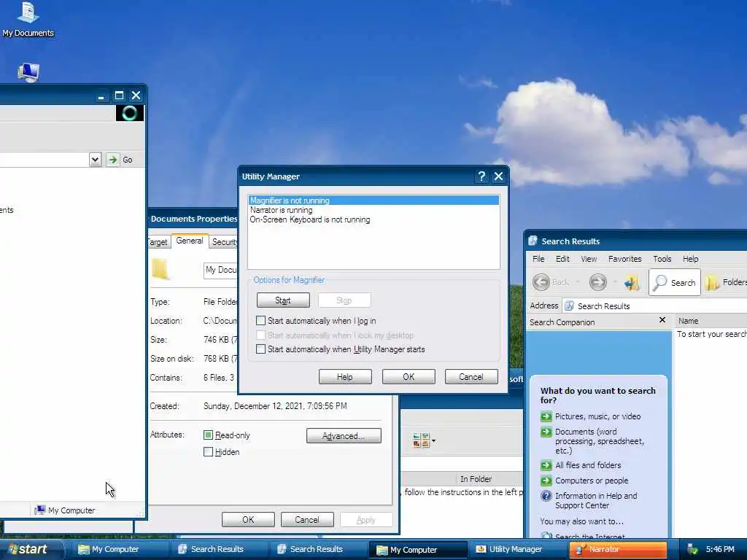Enable Start automatically when Utility Manager starts
The height and width of the screenshot is (560, 747).
click(260, 349)
